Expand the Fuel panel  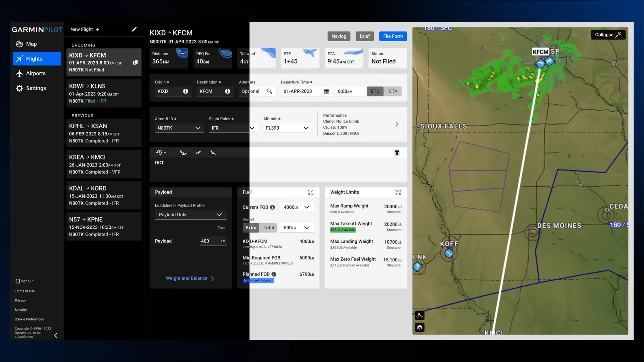pyautogui.click(x=311, y=192)
